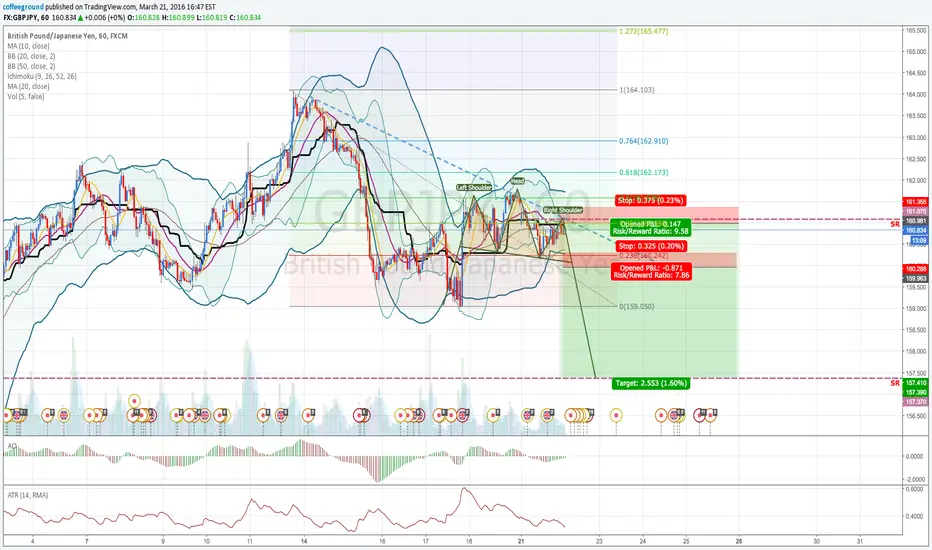
Task: Click date 21 on the time axis
Action: pos(521,541)
